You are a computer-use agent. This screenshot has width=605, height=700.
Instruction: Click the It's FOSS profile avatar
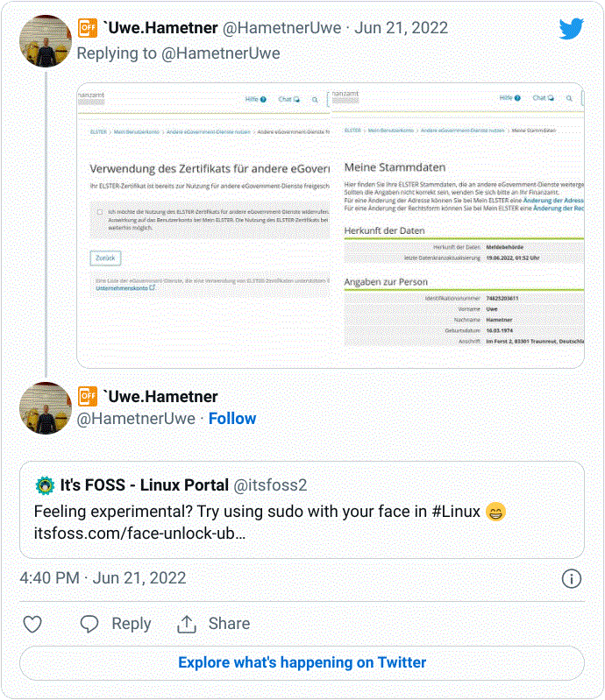[x=45, y=485]
